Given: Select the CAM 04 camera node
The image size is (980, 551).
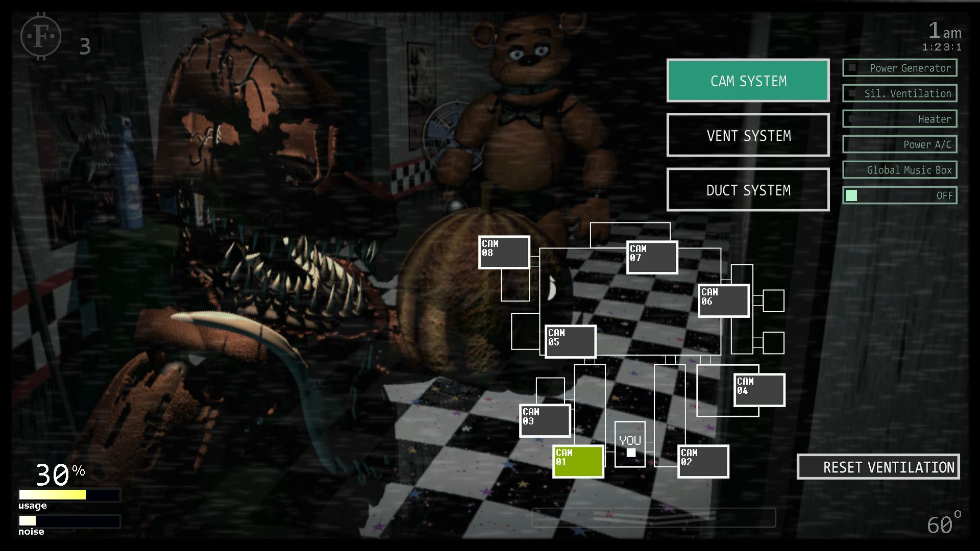Looking at the screenshot, I should pos(748,390).
